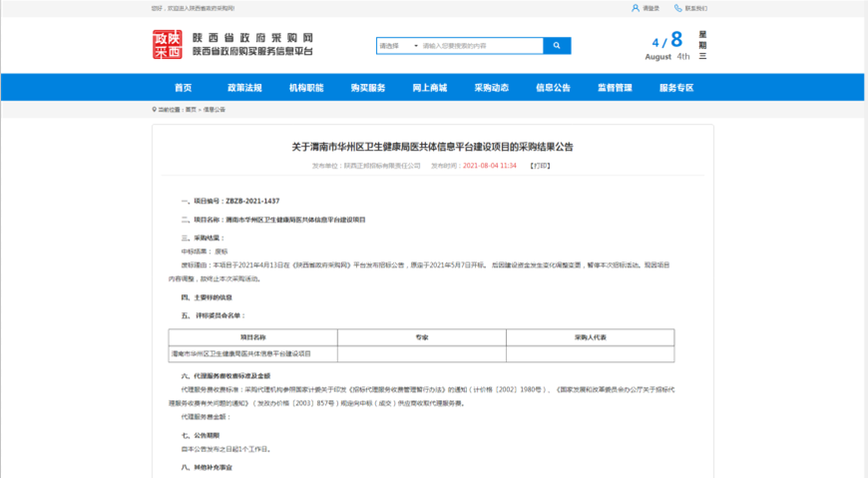
Task: Go to 政策法规 in the nav bar
Action: 244,88
